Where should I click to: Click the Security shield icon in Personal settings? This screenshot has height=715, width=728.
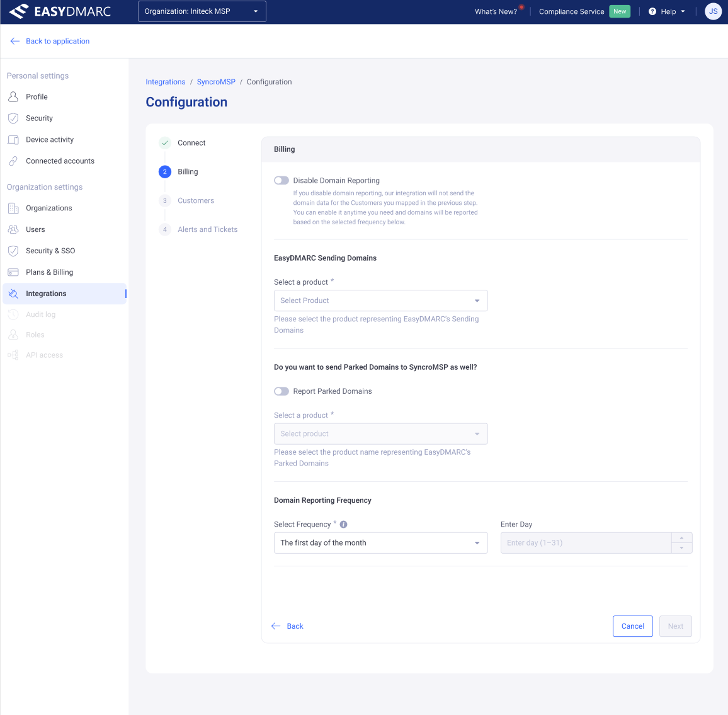coord(13,118)
